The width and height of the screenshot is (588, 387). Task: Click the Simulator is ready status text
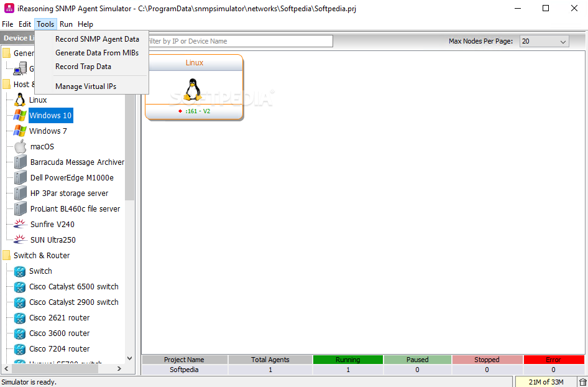[29, 382]
